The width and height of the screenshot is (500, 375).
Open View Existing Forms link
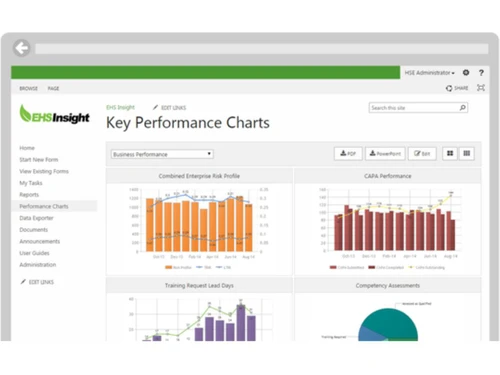(44, 171)
